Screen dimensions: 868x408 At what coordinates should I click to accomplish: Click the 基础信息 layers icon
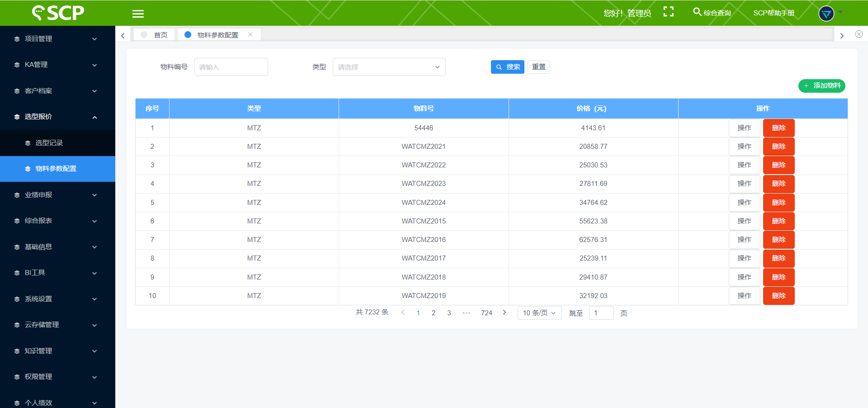[17, 247]
